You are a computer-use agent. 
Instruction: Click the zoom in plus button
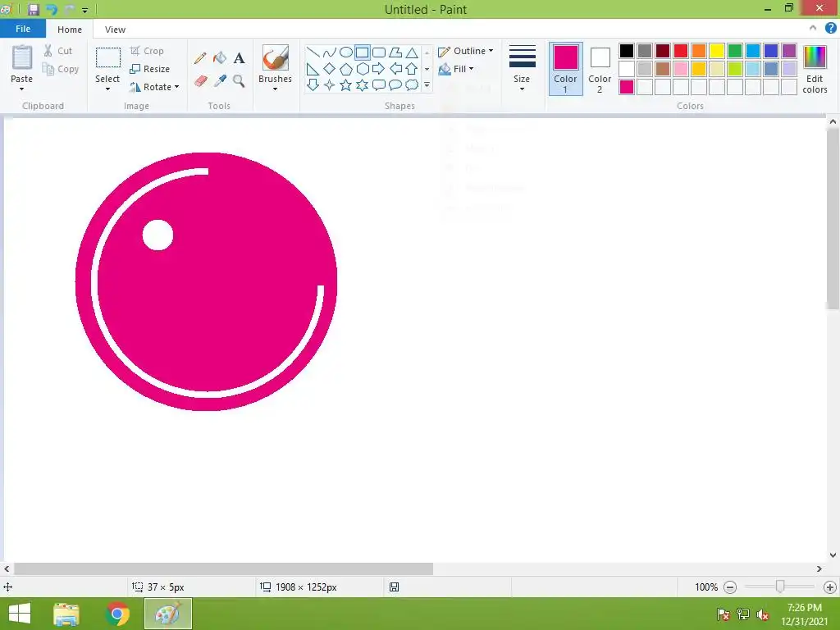pos(830,587)
